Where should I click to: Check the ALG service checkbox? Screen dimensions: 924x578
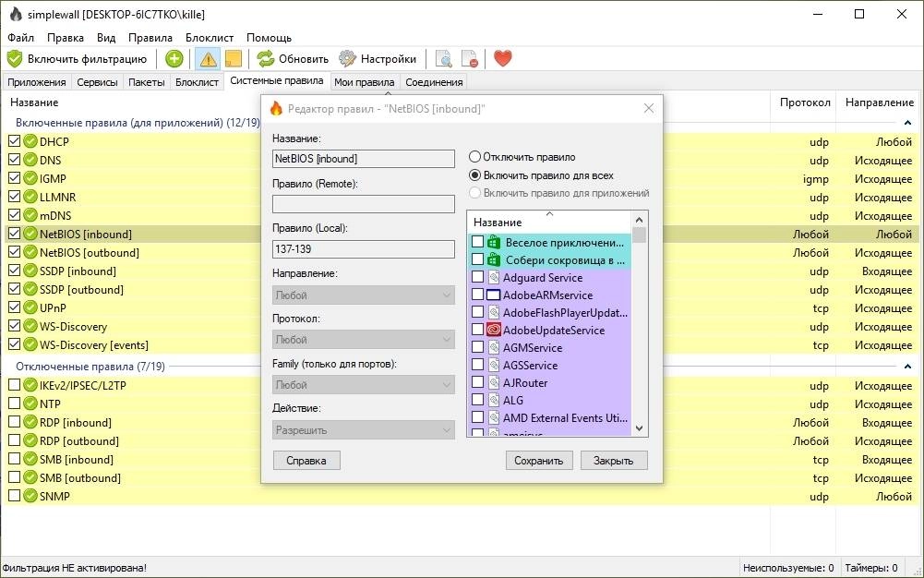click(x=478, y=400)
